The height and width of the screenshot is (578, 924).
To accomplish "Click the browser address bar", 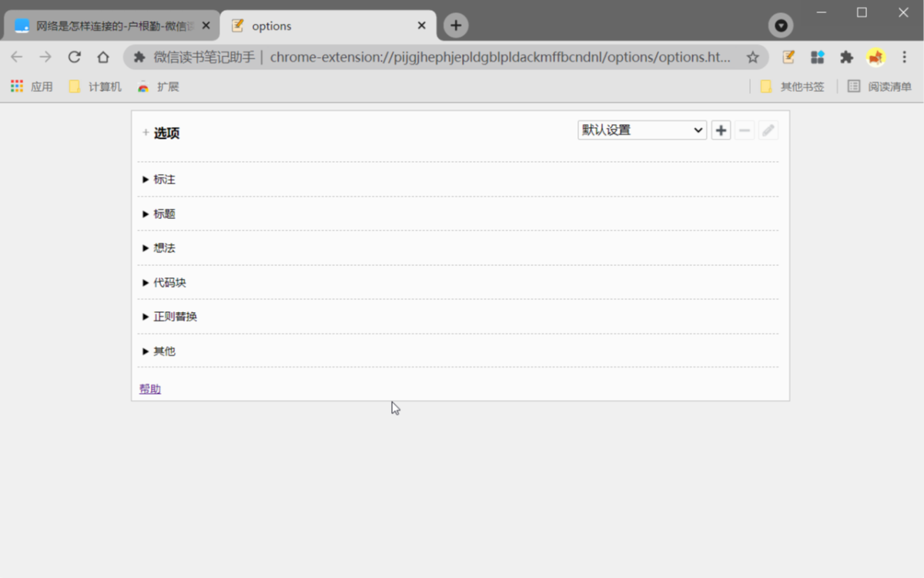I will pyautogui.click(x=462, y=57).
